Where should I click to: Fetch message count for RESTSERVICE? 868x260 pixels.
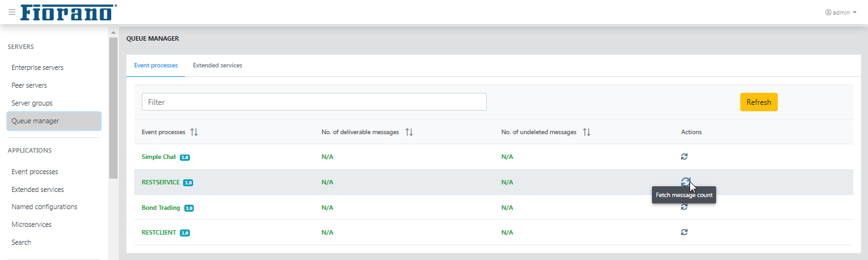tap(684, 182)
